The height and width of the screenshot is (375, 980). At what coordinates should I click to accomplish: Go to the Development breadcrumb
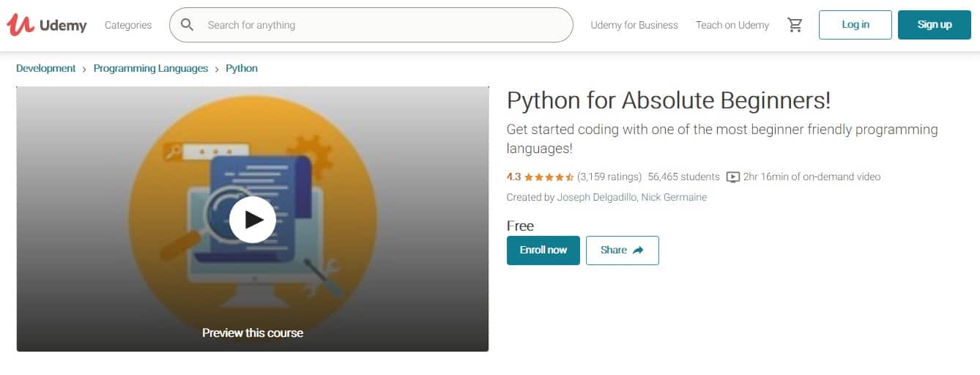tap(46, 68)
